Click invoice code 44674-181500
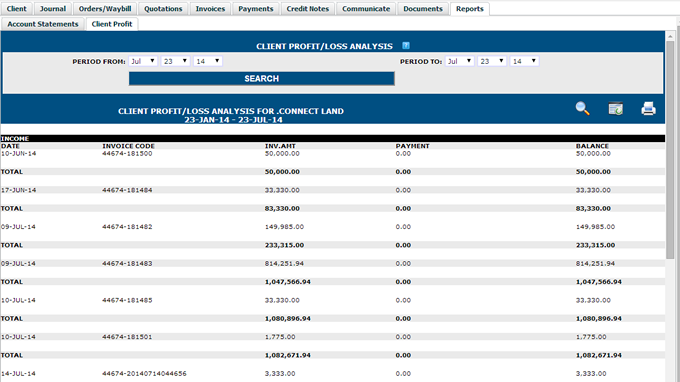 coord(127,153)
